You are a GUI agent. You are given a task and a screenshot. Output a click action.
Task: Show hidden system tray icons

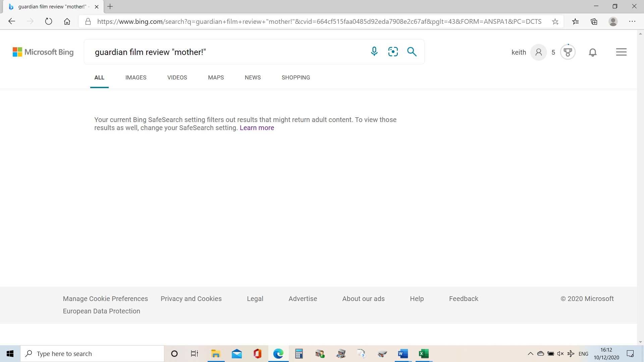531,354
